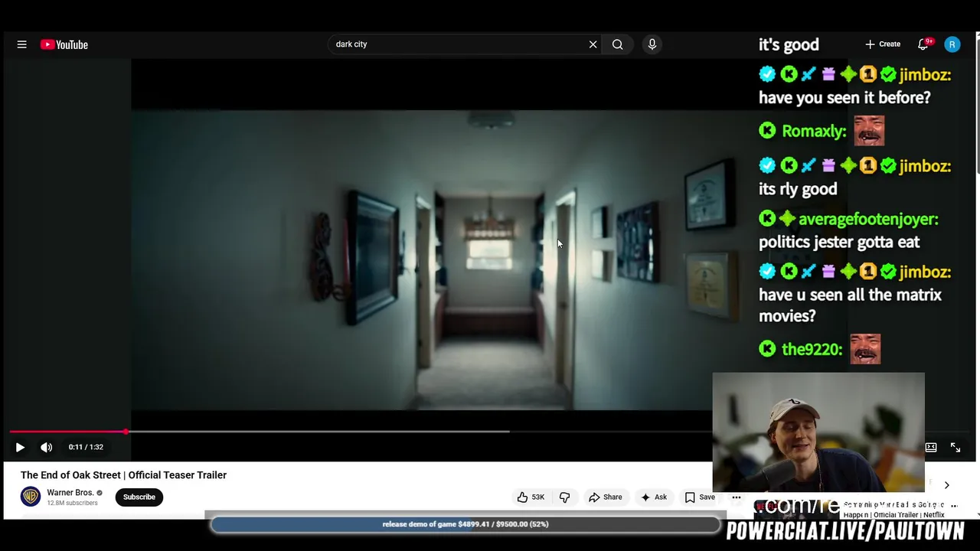Click the Ask button
The width and height of the screenshot is (980, 551).
pyautogui.click(x=653, y=497)
